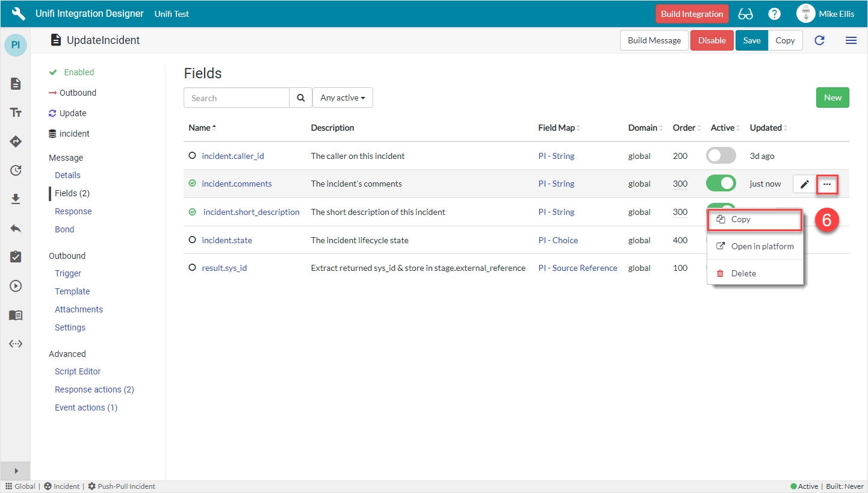Screen dimensions: 868x493
Task: Choose Delete in the context menu
Action: tap(743, 273)
